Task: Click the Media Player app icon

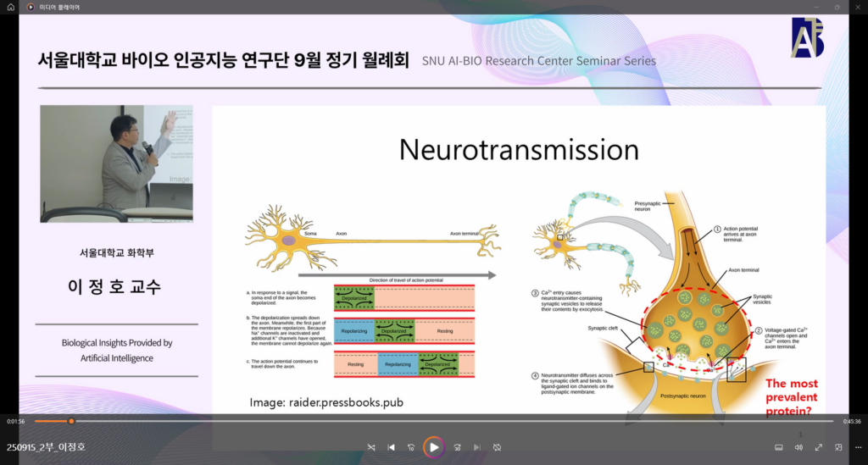Action: point(31,7)
